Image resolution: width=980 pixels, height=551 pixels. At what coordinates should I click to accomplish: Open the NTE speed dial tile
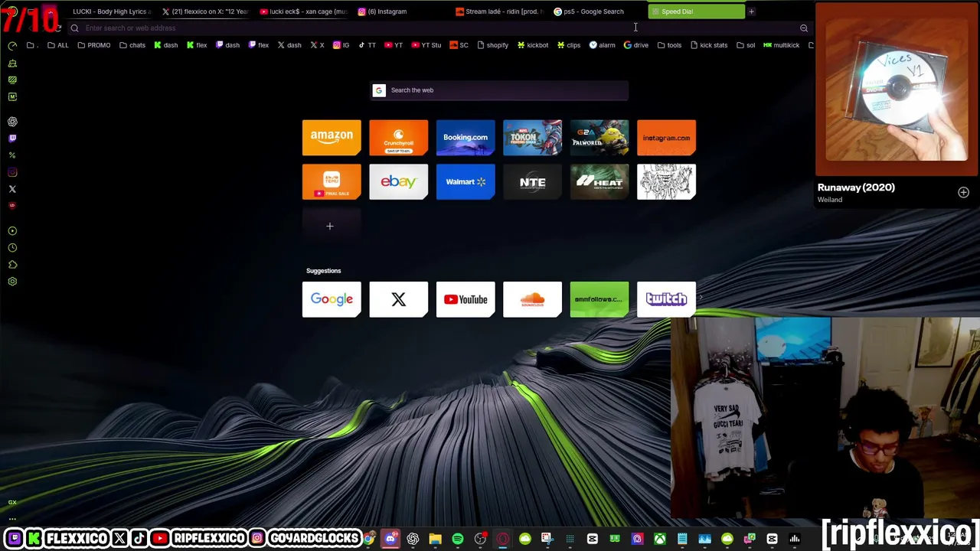point(532,182)
